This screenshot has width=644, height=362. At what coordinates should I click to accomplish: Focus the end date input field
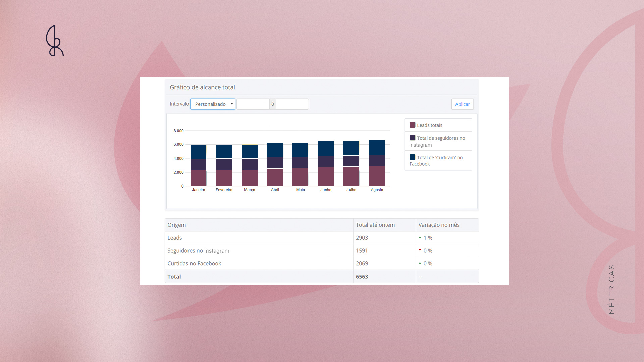tap(292, 104)
